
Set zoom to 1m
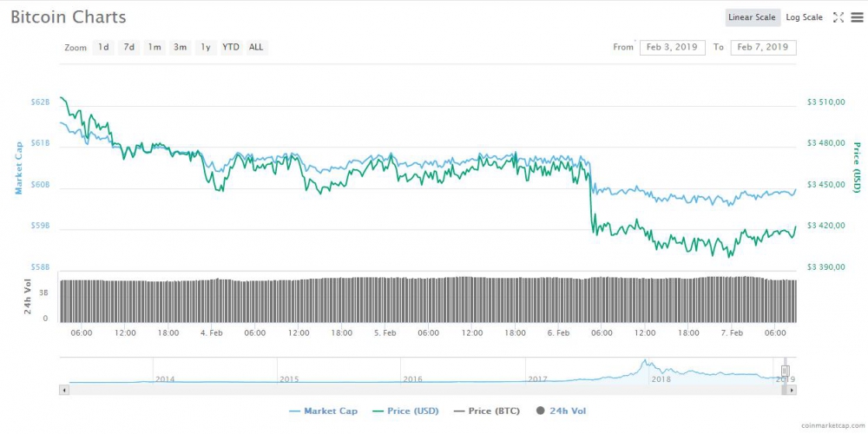pyautogui.click(x=154, y=48)
